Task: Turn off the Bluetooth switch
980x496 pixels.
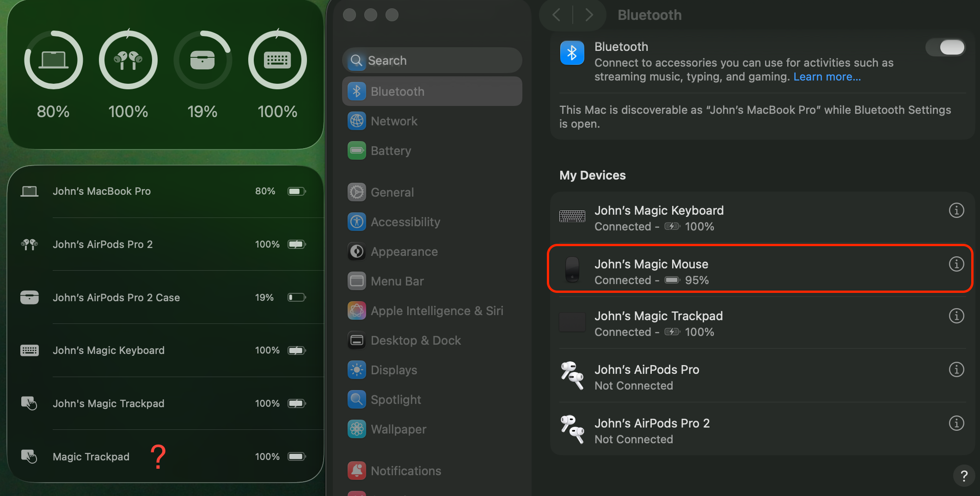Action: click(x=945, y=47)
